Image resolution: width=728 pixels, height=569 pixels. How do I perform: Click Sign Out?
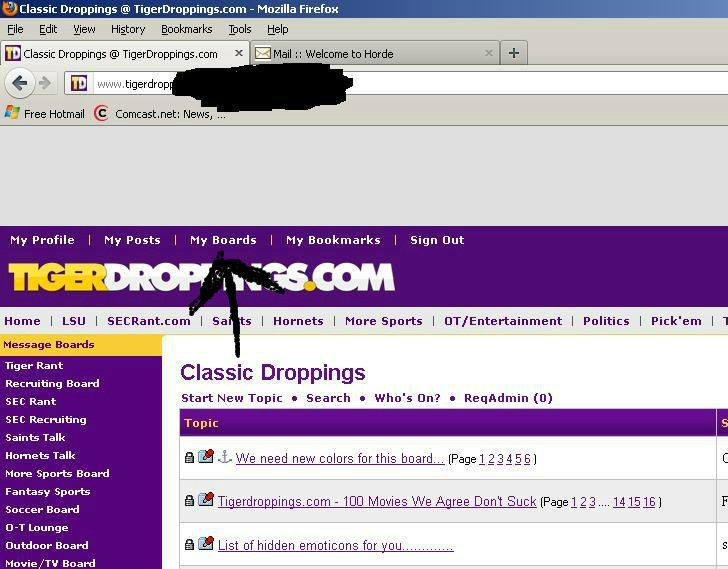click(x=437, y=240)
